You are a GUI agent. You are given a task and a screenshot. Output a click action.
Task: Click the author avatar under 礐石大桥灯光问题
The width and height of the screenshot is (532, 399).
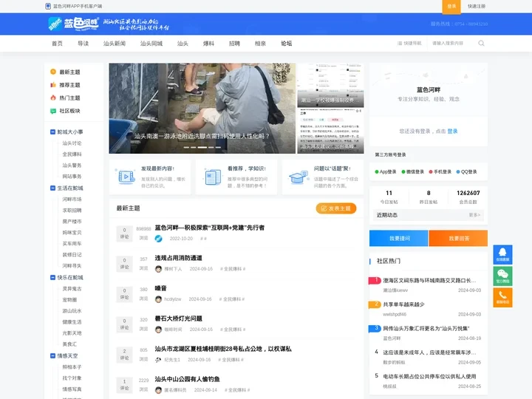[x=158, y=330]
